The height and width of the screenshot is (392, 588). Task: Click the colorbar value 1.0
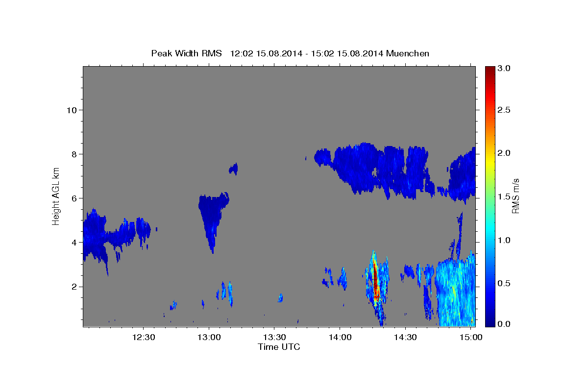point(504,240)
